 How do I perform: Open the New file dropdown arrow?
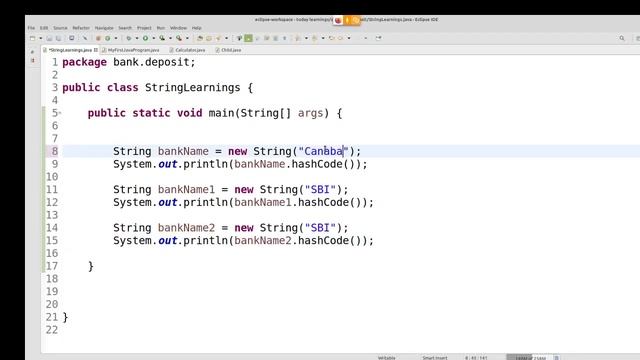(x=40, y=38)
